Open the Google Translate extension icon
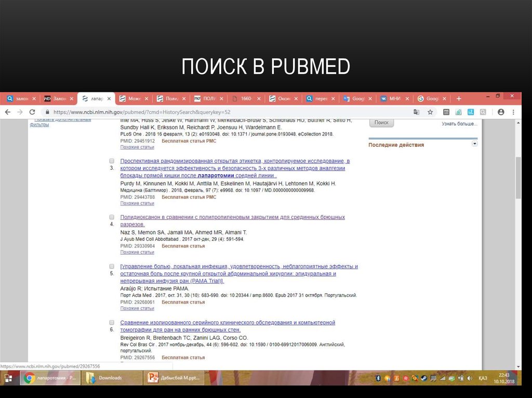The height and width of the screenshot is (398, 532). click(417, 112)
